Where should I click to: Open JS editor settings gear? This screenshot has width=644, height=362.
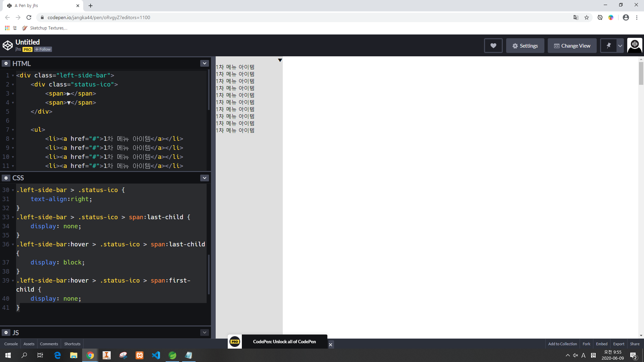coord(6,333)
